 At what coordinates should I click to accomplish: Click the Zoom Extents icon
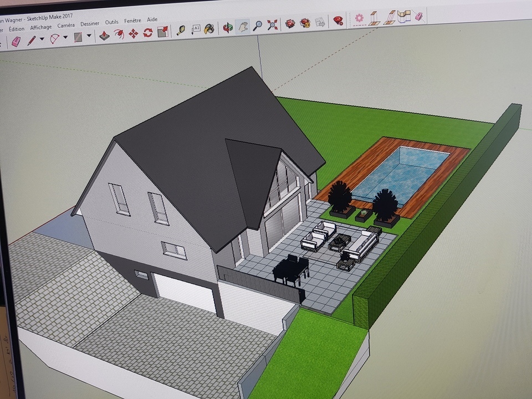pyautogui.click(x=272, y=24)
